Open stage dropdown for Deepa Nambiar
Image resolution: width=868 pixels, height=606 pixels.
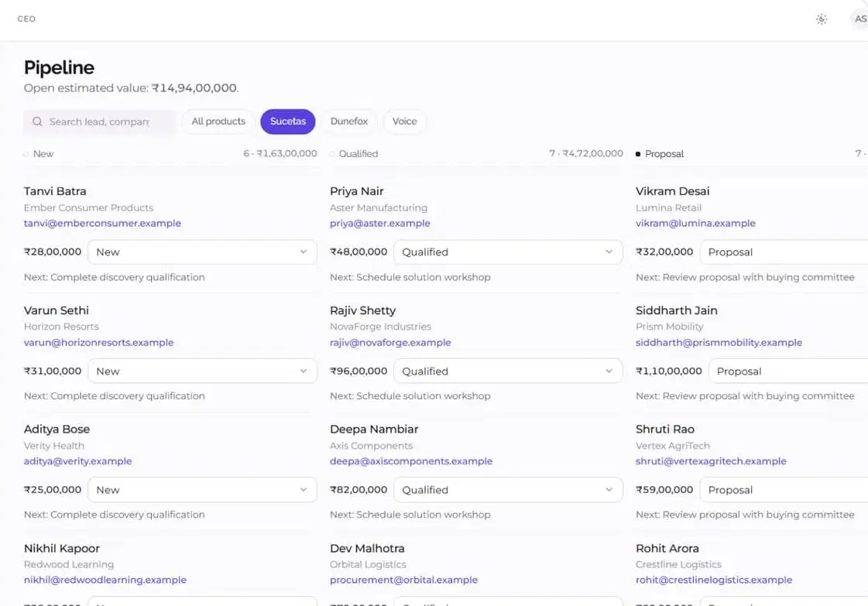point(508,490)
